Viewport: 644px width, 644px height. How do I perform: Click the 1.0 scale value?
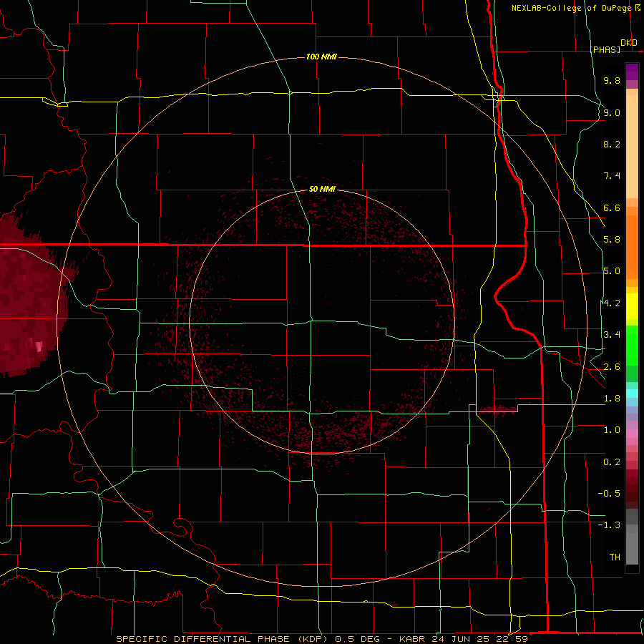[x=612, y=430]
